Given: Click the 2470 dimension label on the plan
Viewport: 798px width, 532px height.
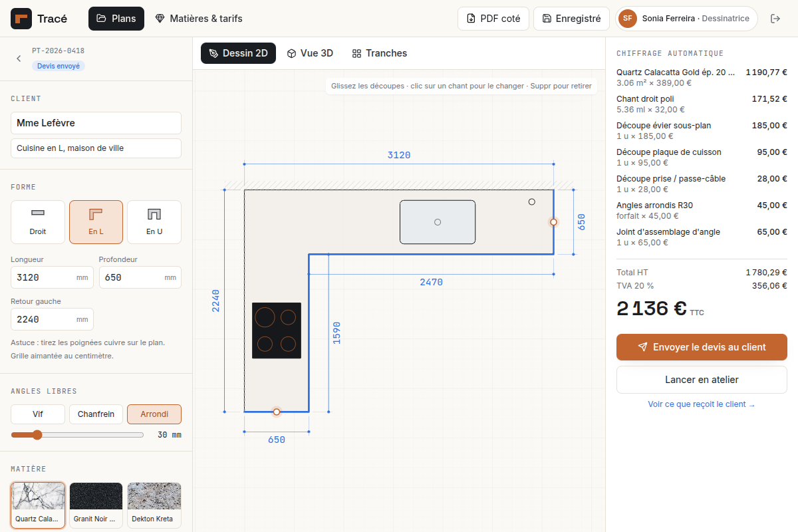Looking at the screenshot, I should 431,283.
